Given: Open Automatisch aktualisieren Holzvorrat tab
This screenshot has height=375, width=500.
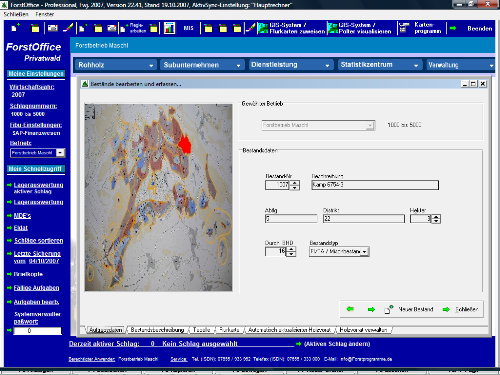Looking at the screenshot, I should pyautogui.click(x=289, y=330).
